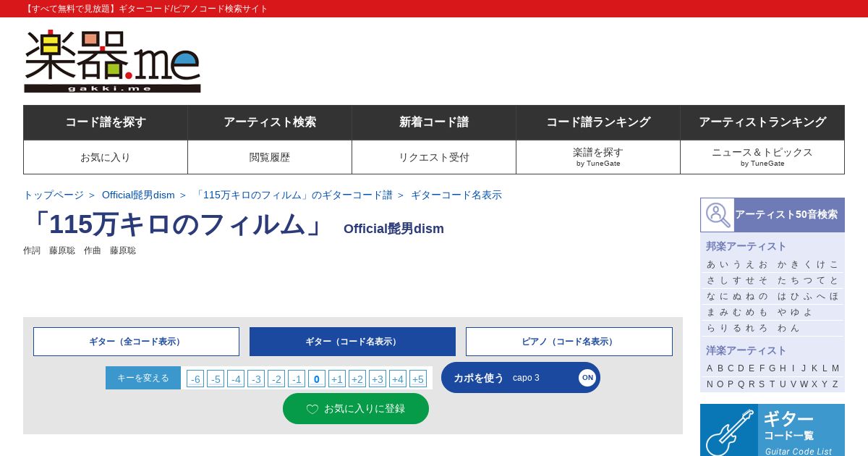Select わ in Japanese artist index
Image resolution: width=868 pixels, height=456 pixels.
(782, 328)
